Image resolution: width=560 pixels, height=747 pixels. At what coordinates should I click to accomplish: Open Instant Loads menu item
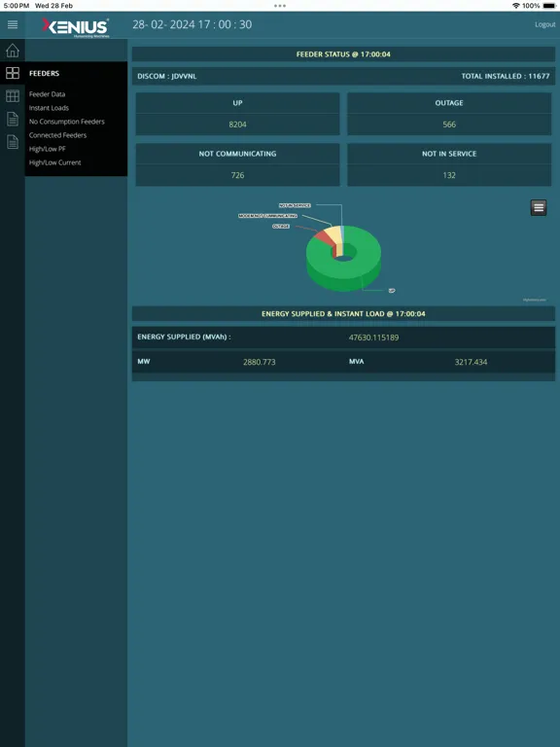(x=49, y=108)
